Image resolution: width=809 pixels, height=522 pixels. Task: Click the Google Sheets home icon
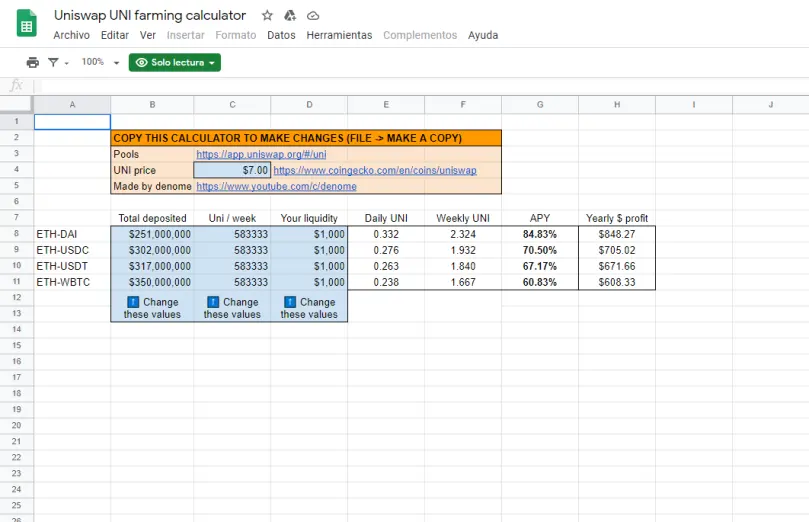click(26, 24)
